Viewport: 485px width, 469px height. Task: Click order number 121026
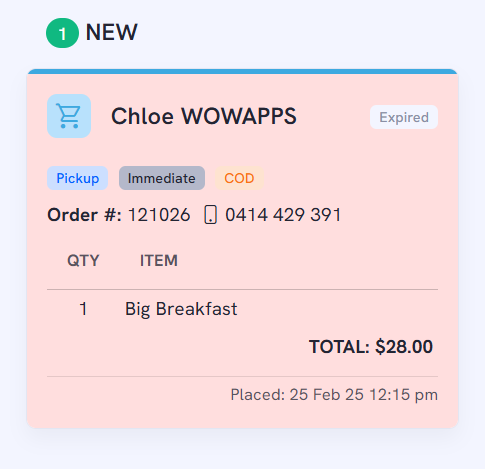pyautogui.click(x=159, y=214)
